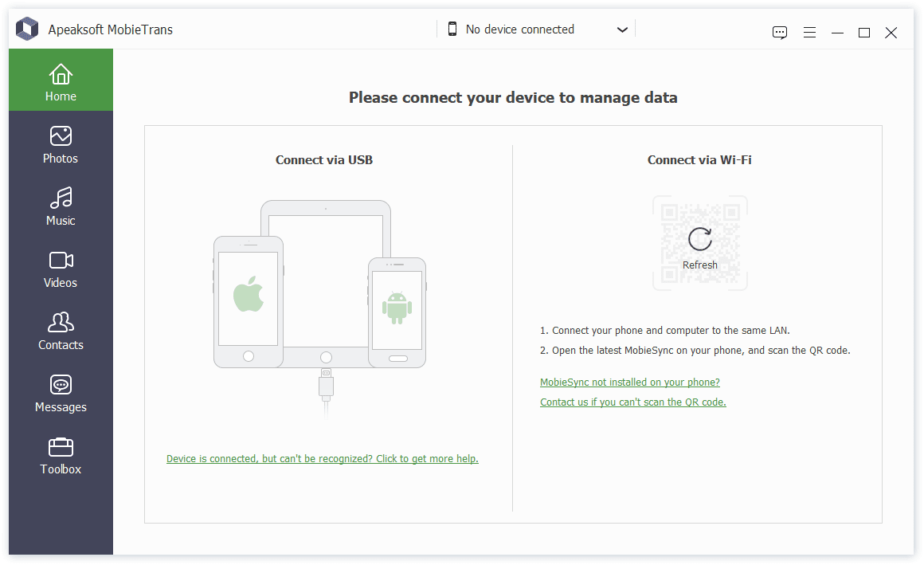The width and height of the screenshot is (924, 565).
Task: Click the iPhone illustration with Apple logo
Action: click(249, 300)
